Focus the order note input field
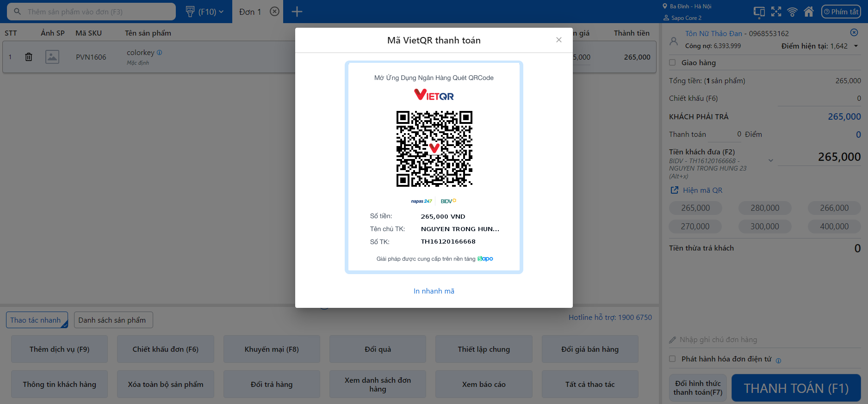Image resolution: width=868 pixels, height=404 pixels. 765,340
